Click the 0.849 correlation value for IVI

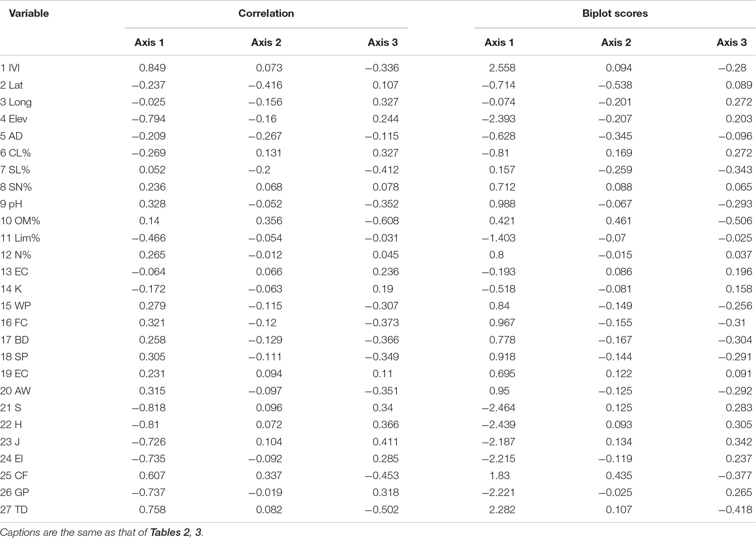(152, 68)
